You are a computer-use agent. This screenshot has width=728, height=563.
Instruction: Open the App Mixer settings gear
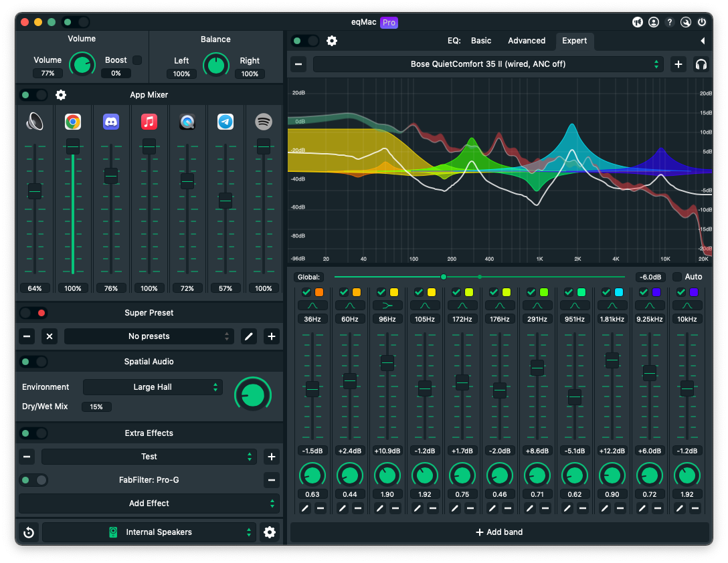(x=60, y=95)
